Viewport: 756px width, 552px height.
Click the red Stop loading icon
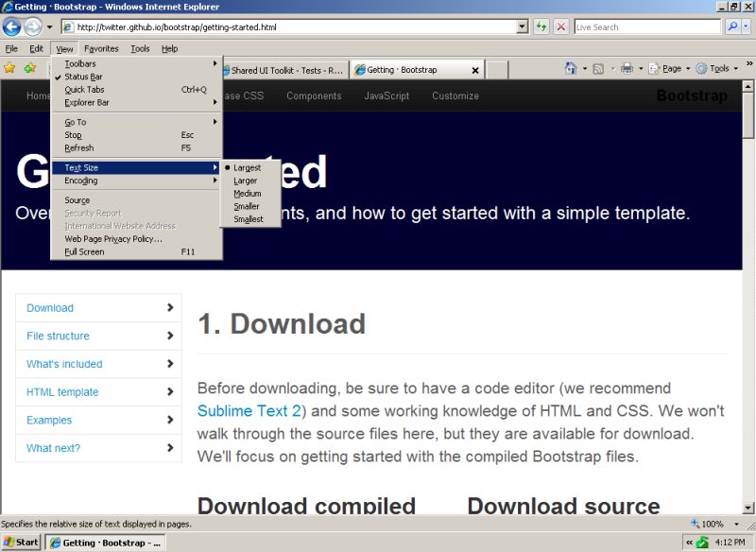click(x=561, y=27)
